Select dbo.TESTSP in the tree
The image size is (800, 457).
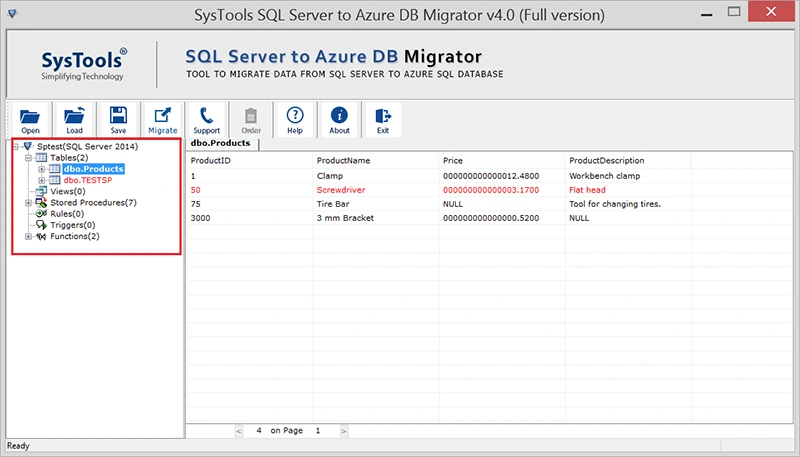(x=88, y=181)
